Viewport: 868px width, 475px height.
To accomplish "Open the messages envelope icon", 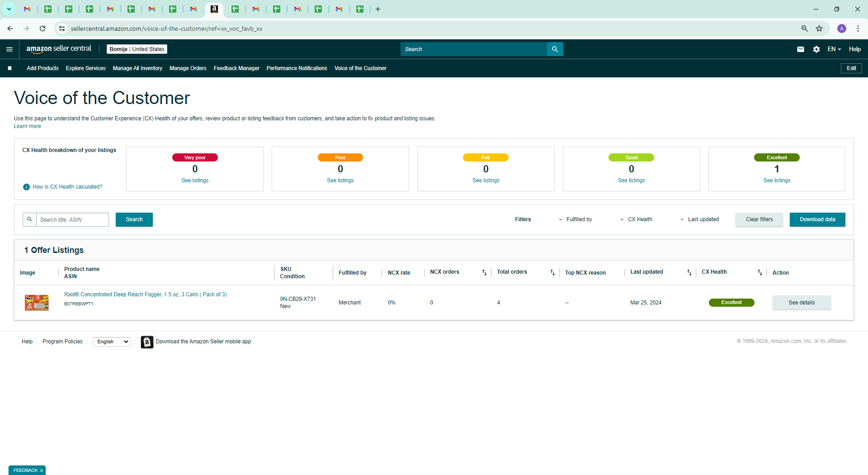I will 800,49.
